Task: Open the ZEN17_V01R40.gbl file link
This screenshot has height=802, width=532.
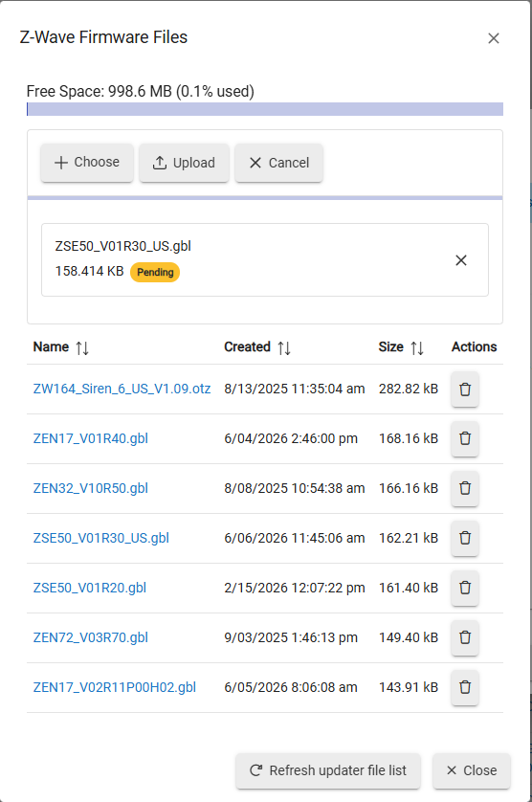Action: tap(91, 439)
